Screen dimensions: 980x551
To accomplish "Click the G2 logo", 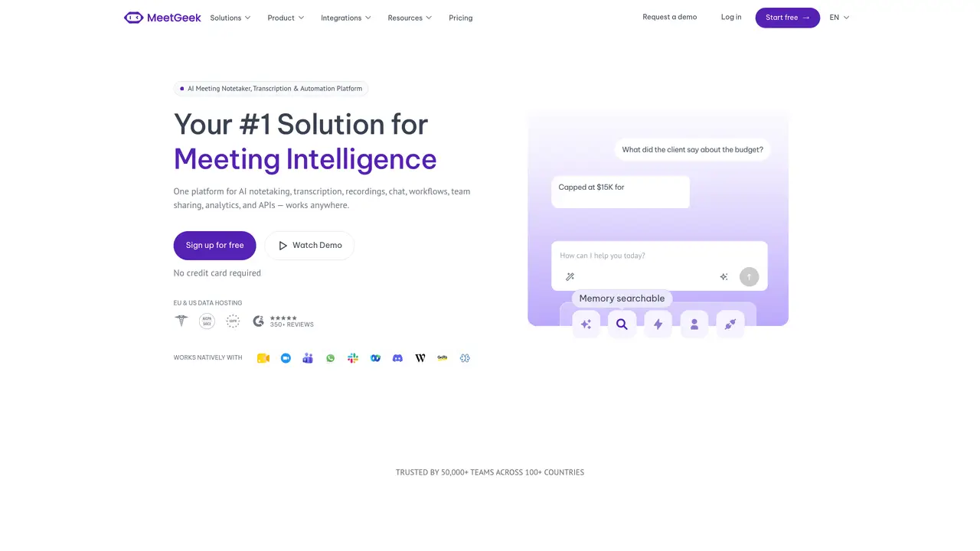I will pos(259,321).
